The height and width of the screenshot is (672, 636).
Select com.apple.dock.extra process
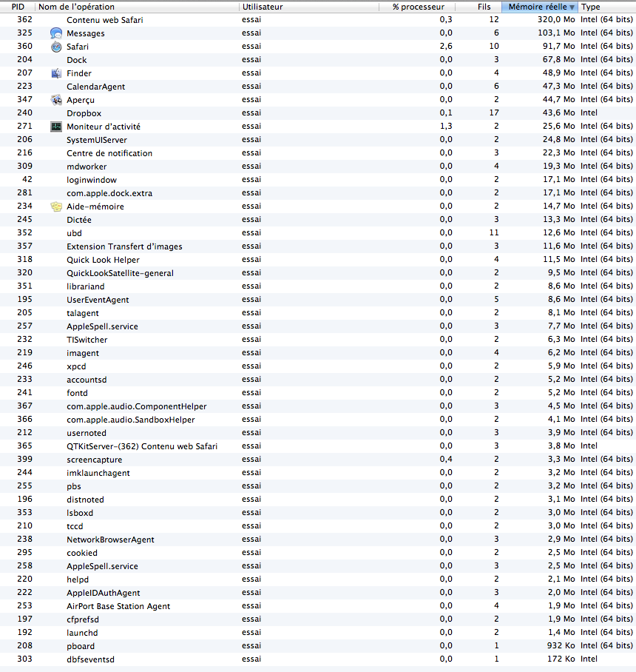318,193
